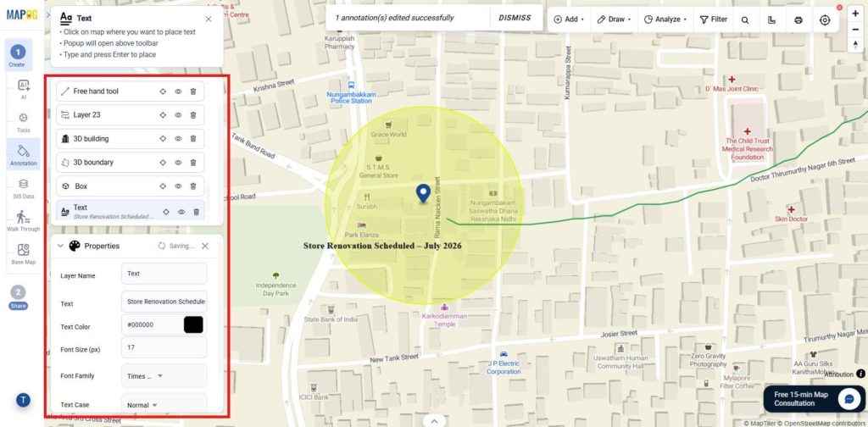Show attribution info icon
The image size is (868, 427).
[x=861, y=374]
